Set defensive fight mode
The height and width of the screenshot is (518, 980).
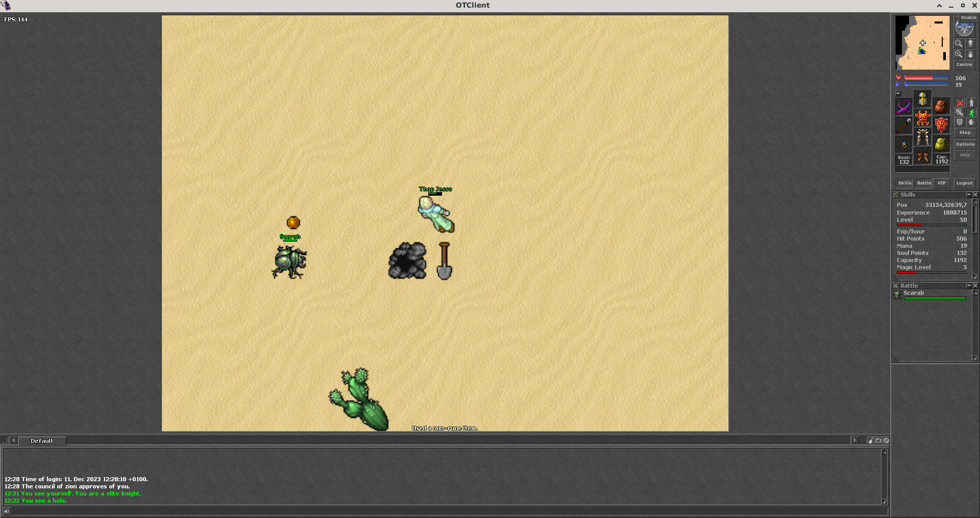(960, 123)
